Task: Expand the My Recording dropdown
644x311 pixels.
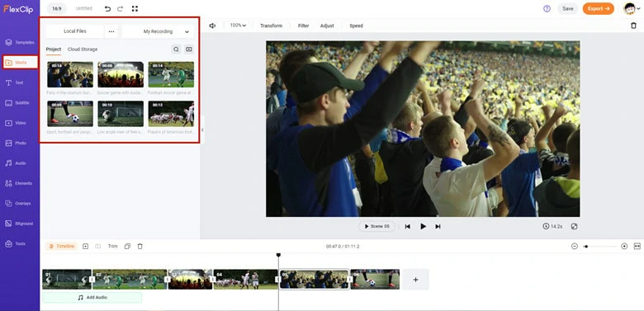Action: 158,31
